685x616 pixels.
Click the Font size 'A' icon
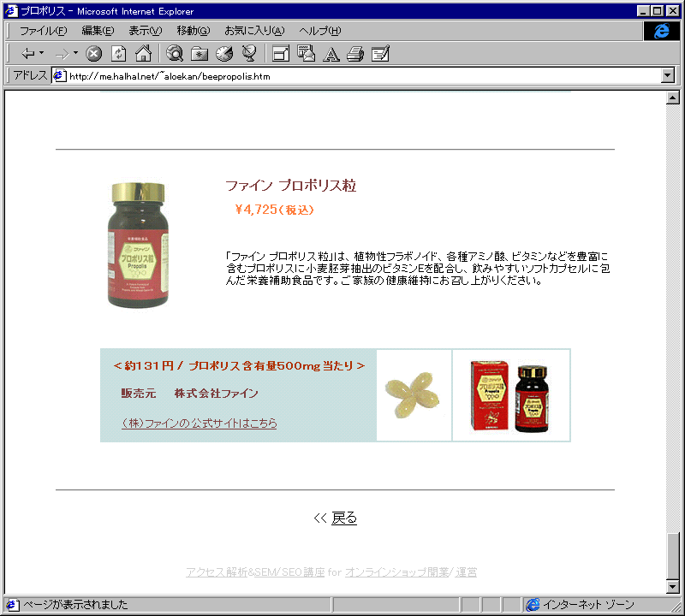331,54
